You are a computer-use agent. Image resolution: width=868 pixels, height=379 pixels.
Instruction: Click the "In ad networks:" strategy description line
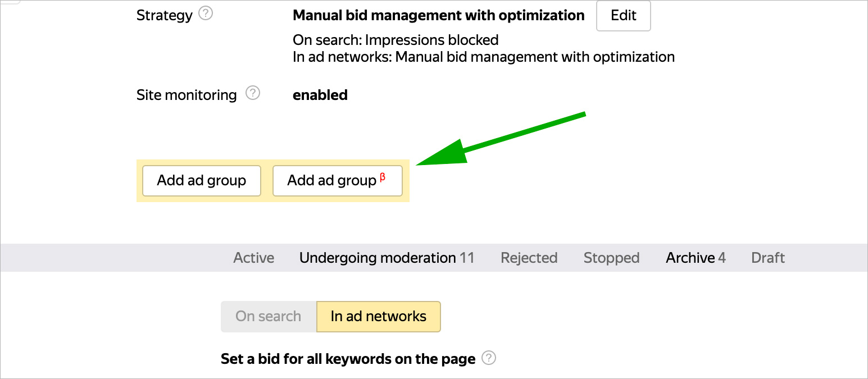(x=483, y=57)
